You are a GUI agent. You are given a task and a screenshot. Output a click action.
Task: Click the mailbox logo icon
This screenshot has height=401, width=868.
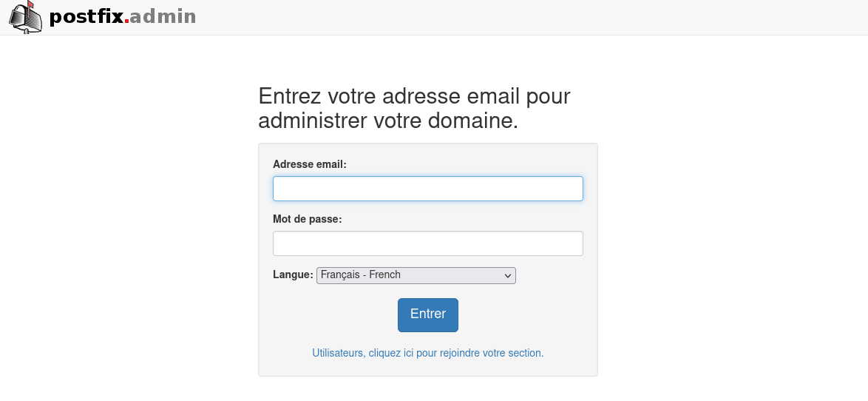pyautogui.click(x=25, y=18)
